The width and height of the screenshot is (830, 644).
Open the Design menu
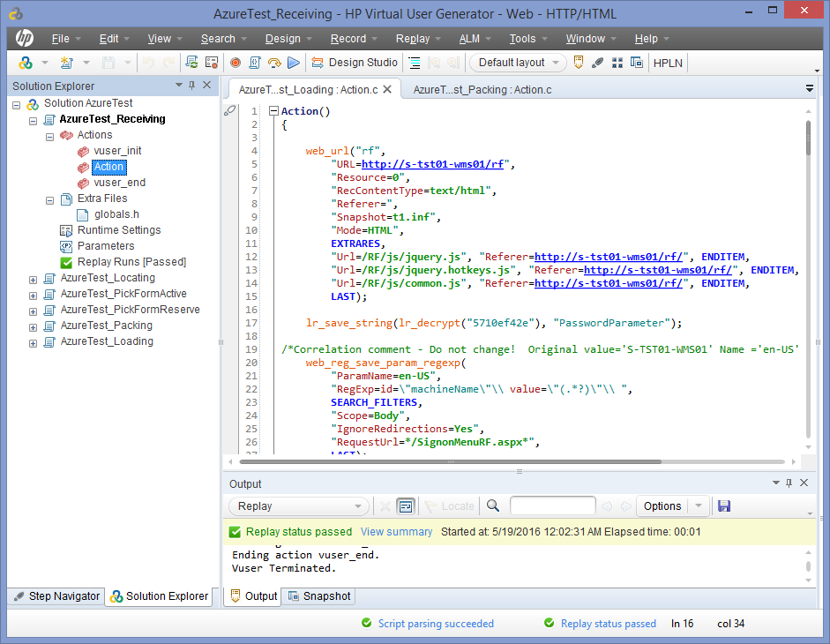click(288, 39)
